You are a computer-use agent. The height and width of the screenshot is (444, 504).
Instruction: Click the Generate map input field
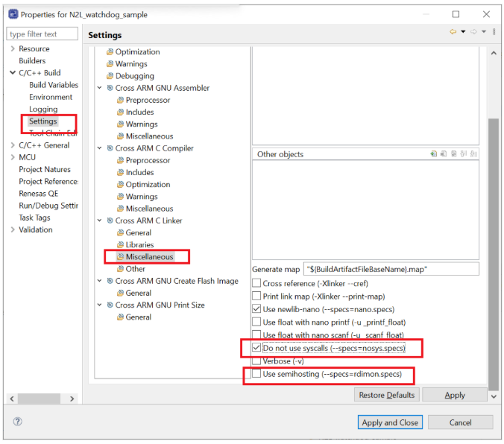tap(391, 269)
